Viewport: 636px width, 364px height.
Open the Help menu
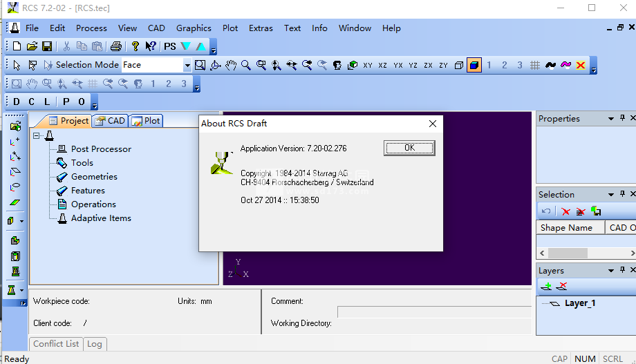click(x=391, y=28)
